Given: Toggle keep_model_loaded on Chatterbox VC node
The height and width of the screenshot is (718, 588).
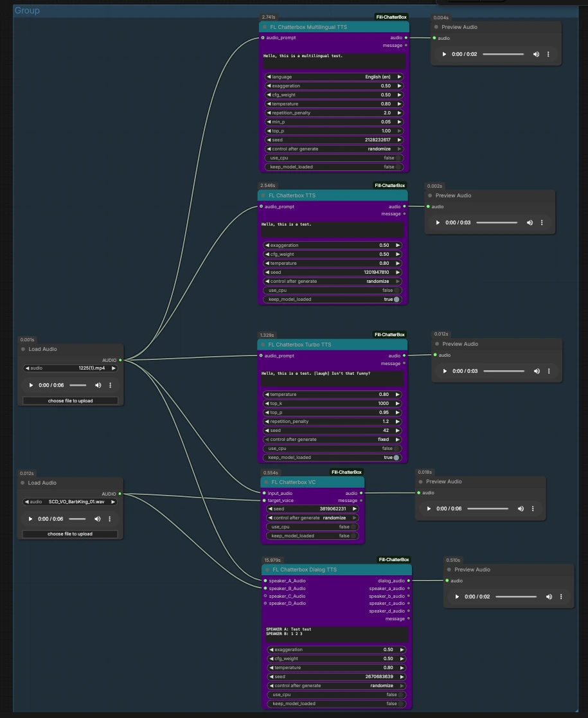Looking at the screenshot, I should tap(312, 536).
